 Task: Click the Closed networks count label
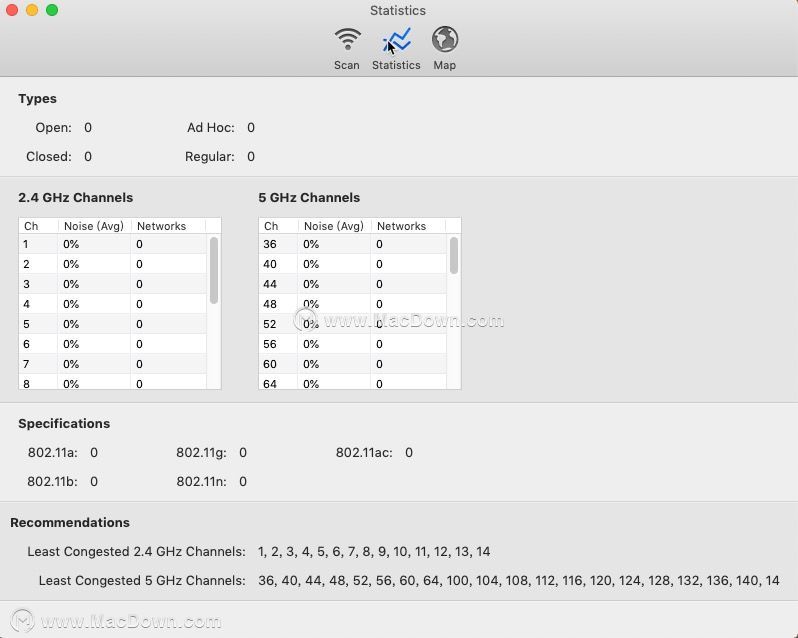49,156
